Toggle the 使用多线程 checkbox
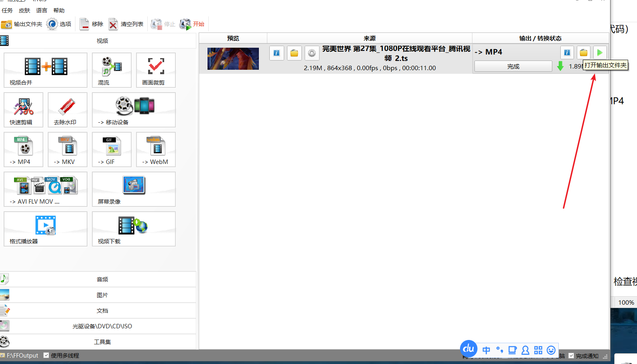 click(x=47, y=355)
